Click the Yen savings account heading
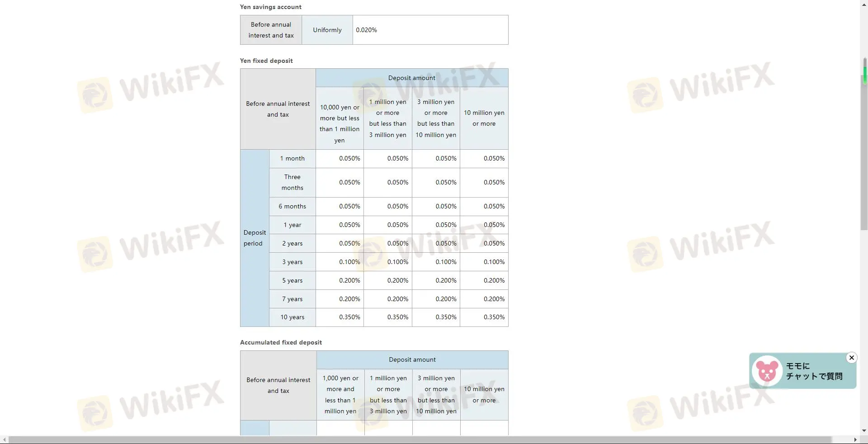The height and width of the screenshot is (444, 868). [270, 7]
